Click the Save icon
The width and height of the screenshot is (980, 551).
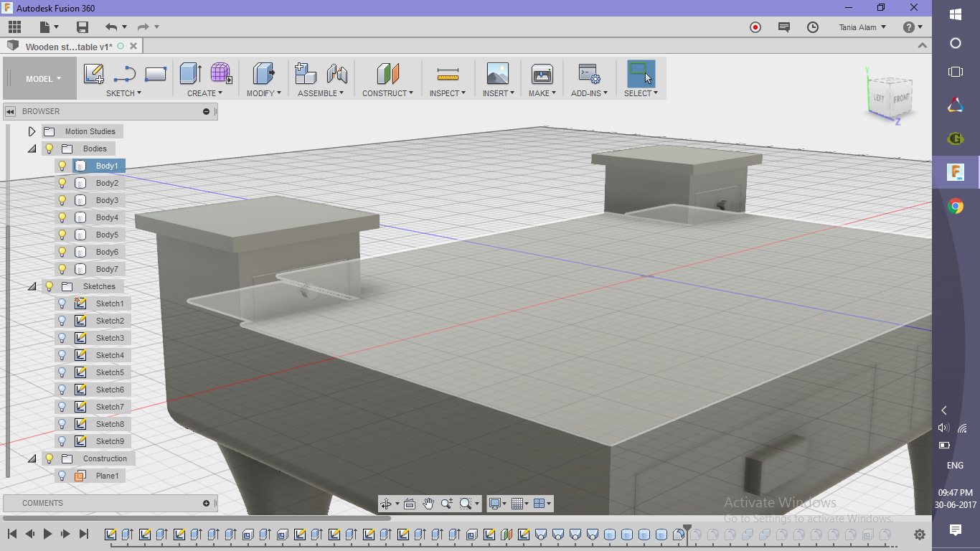(83, 27)
